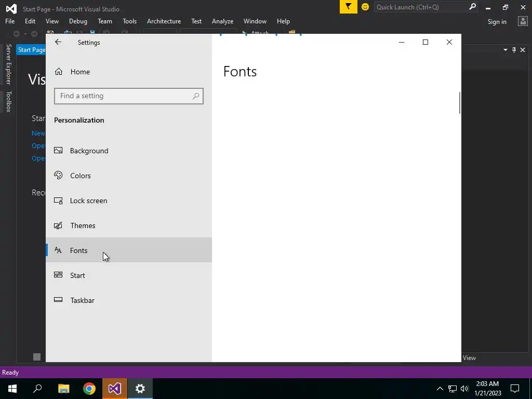Select Fonts in the Personalization list
The width and height of the screenshot is (532, 399).
tap(129, 250)
